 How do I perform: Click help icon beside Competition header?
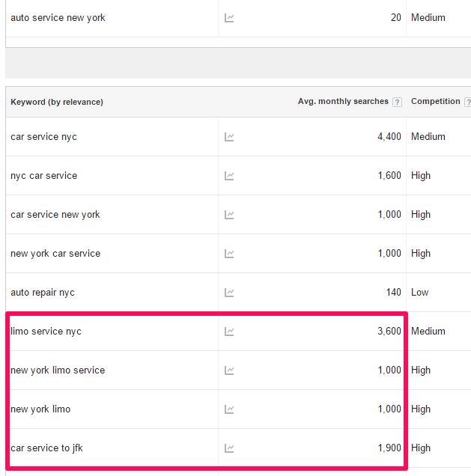[x=467, y=103]
